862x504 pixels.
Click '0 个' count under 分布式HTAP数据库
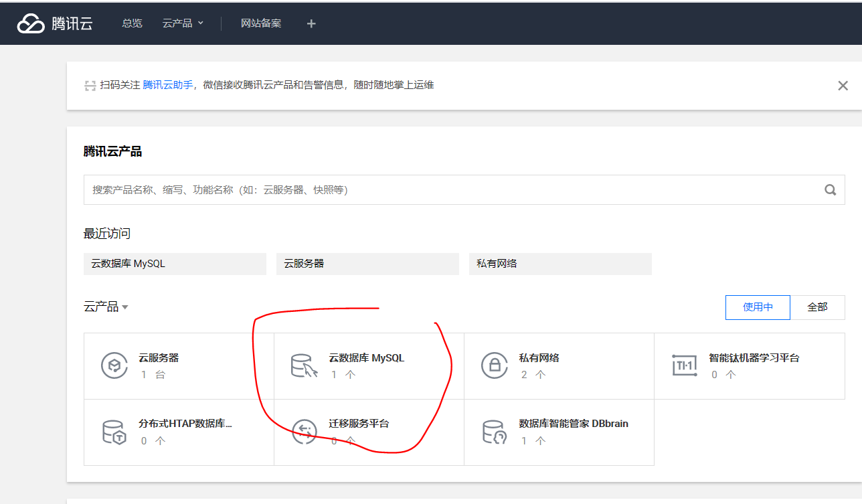(x=153, y=441)
